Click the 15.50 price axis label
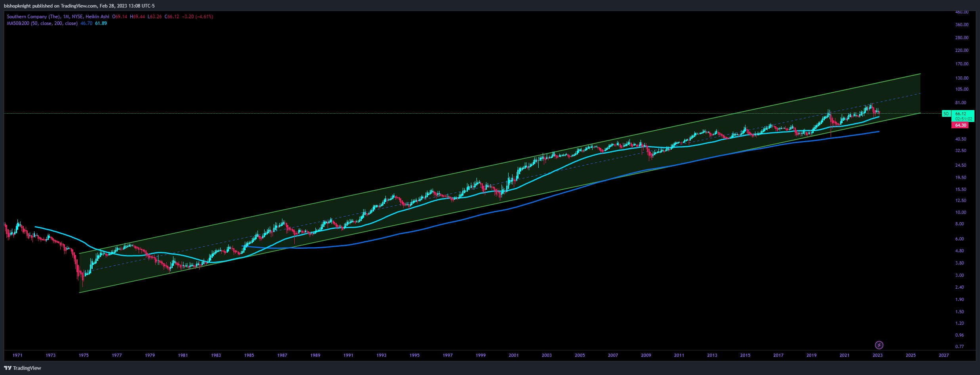980x375 pixels. tap(961, 189)
